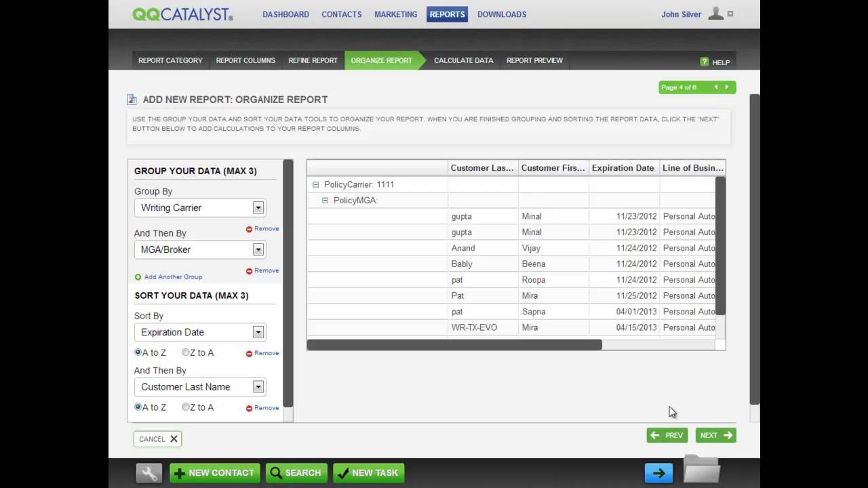
Task: Click the green Next button
Action: 716,435
